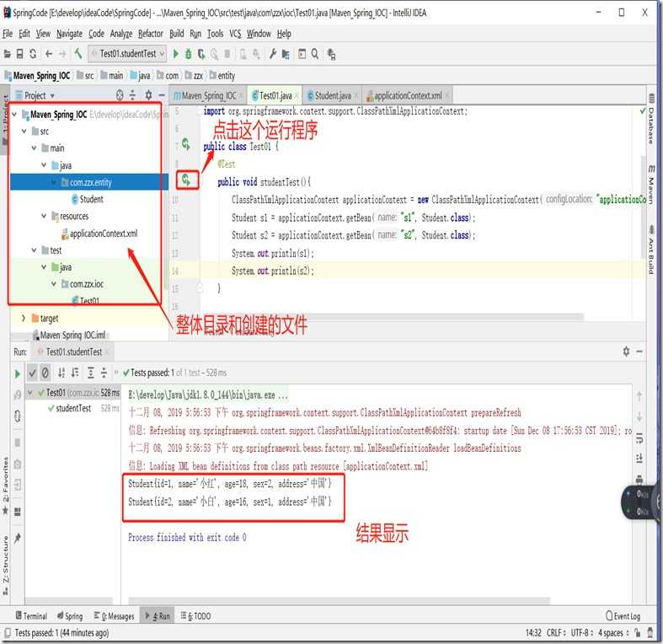Open the Refactor menu
663x644 pixels.
point(151,34)
